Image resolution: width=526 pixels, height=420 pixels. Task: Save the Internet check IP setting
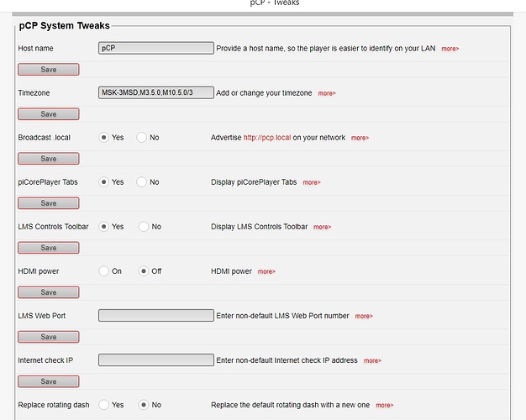pos(49,381)
